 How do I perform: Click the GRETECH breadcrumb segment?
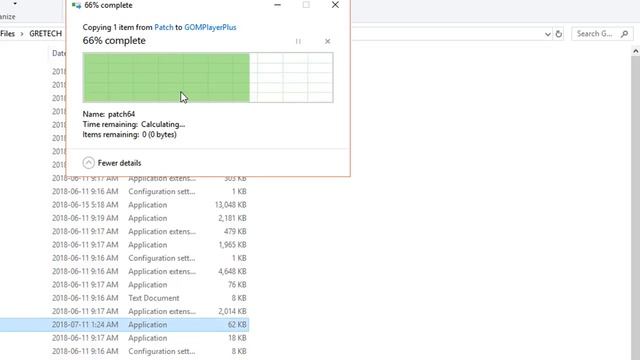pos(45,34)
